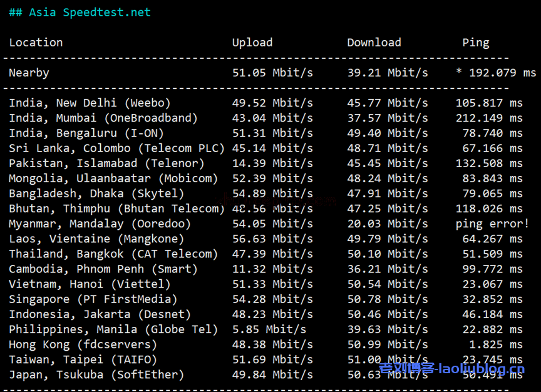The image size is (541, 392).
Task: Click Thailand, Bangkok (CAT Telecom) location
Action: 113,254
